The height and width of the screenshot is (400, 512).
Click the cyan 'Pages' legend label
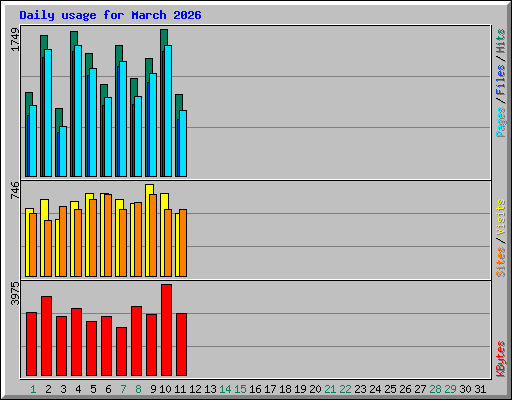501,122
